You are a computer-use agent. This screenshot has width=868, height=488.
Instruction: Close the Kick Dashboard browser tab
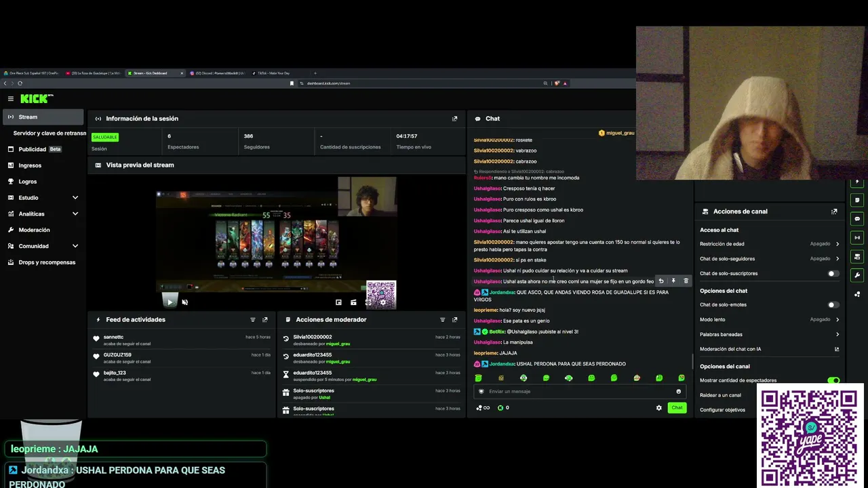pos(182,73)
